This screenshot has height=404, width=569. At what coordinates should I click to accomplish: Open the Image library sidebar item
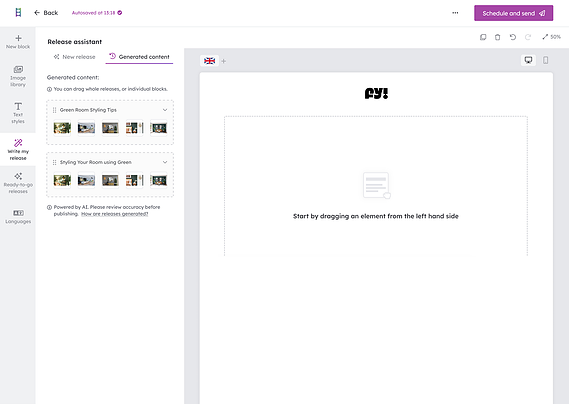coord(18,76)
